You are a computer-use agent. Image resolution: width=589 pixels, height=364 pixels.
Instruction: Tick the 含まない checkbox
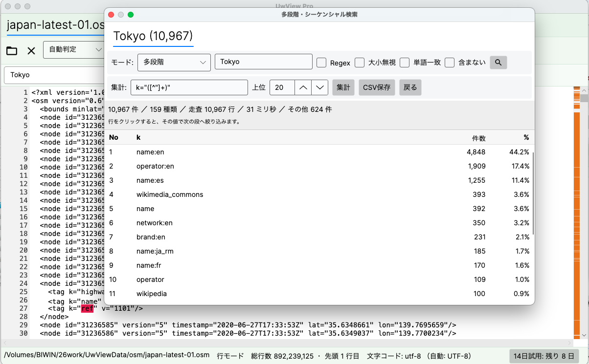450,63
